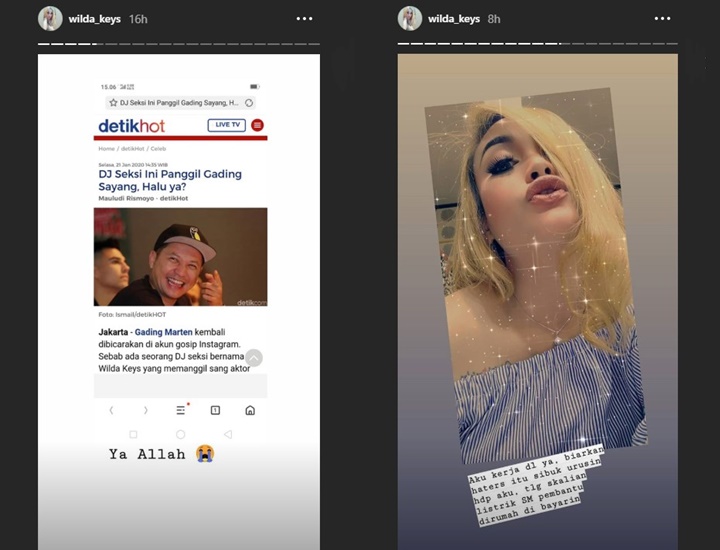
Task: Click the scroll-to-top circular arrow button
Action: pos(254,358)
